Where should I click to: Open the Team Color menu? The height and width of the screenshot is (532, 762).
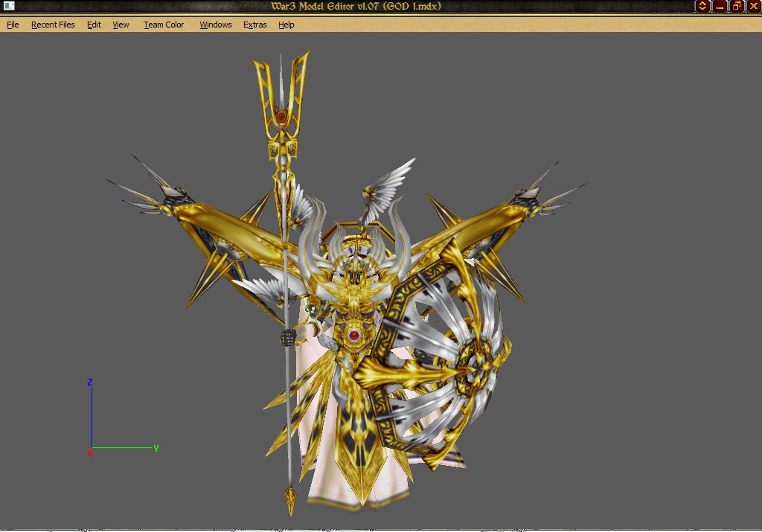tap(164, 25)
